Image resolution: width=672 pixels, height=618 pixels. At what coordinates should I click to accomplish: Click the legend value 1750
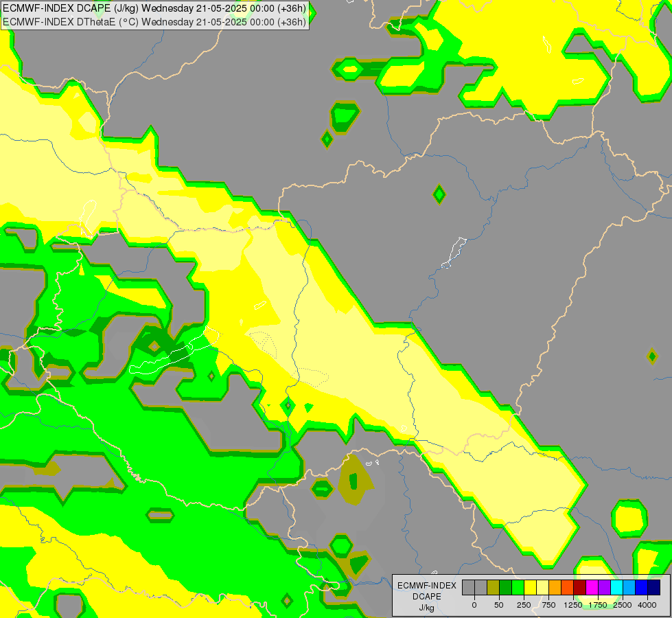(x=598, y=605)
